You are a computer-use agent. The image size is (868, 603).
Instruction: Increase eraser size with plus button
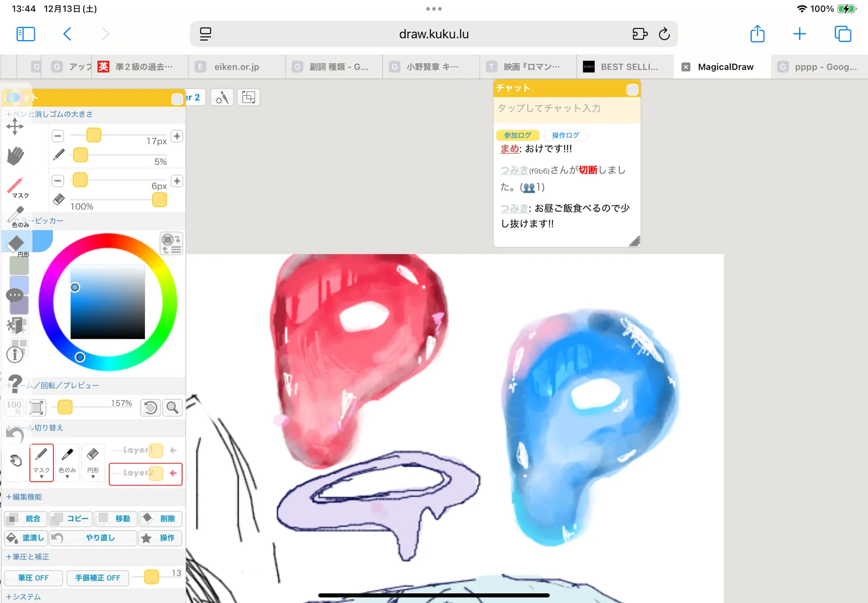coord(177,181)
